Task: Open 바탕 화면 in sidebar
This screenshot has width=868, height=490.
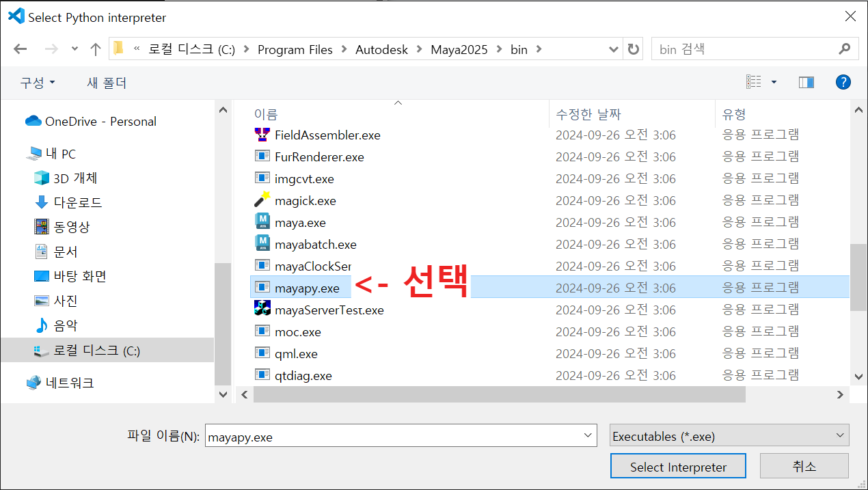Action: (x=80, y=276)
